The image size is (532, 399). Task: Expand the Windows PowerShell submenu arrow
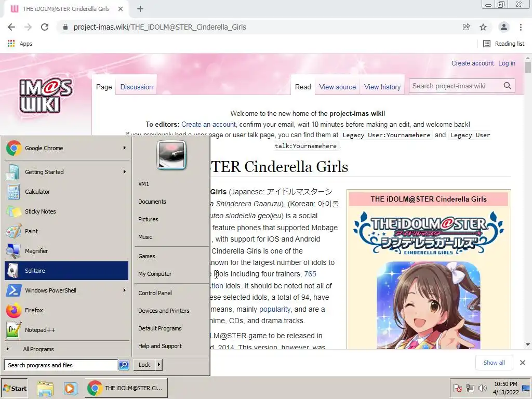point(125,290)
